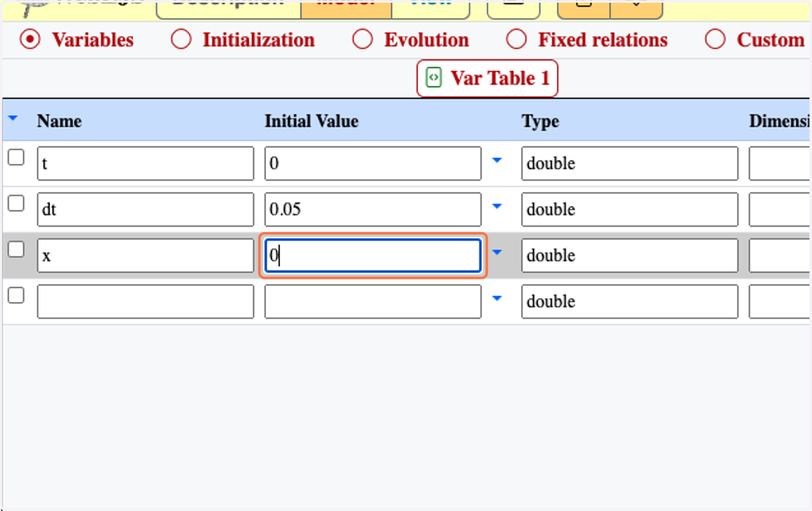812x511 pixels.
Task: Click the Type column header
Action: pos(540,122)
